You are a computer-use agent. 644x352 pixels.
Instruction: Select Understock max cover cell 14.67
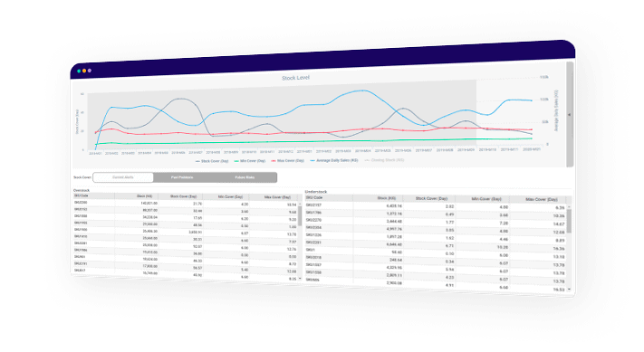pos(559,224)
